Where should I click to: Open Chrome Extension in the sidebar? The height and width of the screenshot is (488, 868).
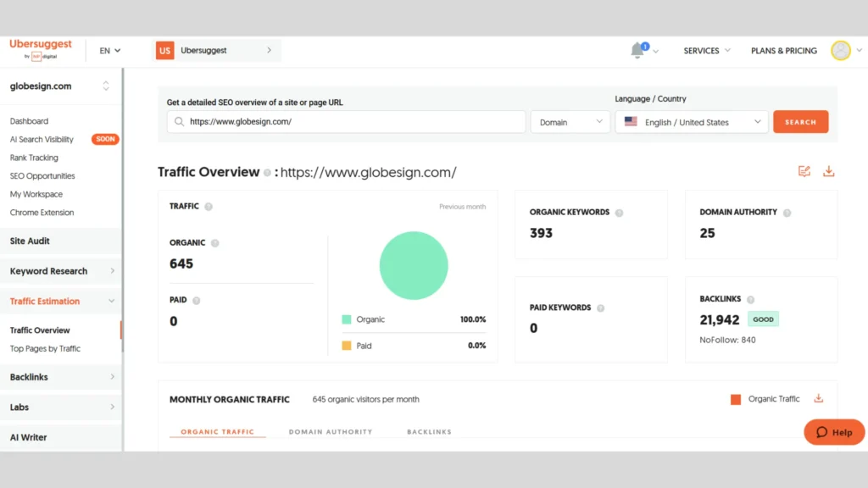[x=42, y=213]
